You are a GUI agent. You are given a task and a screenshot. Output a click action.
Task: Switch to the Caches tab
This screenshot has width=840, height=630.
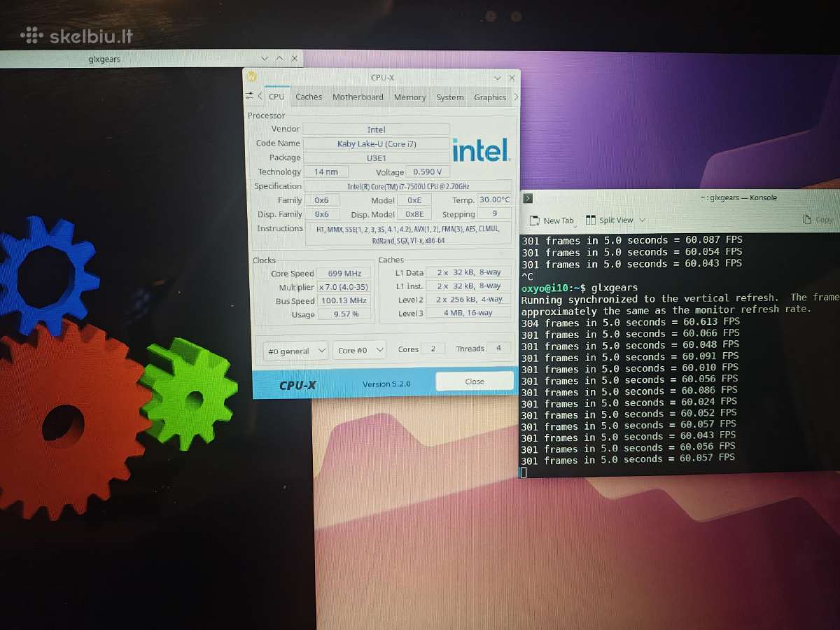pyautogui.click(x=309, y=97)
